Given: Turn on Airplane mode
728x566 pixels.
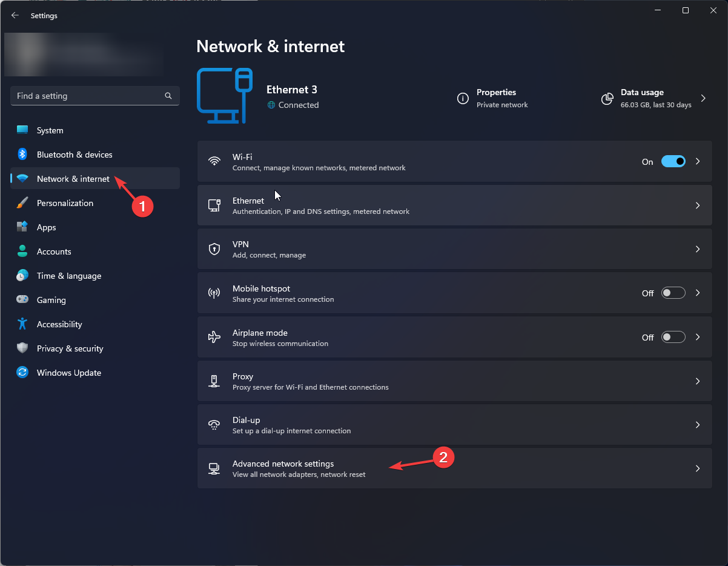Looking at the screenshot, I should [x=673, y=337].
